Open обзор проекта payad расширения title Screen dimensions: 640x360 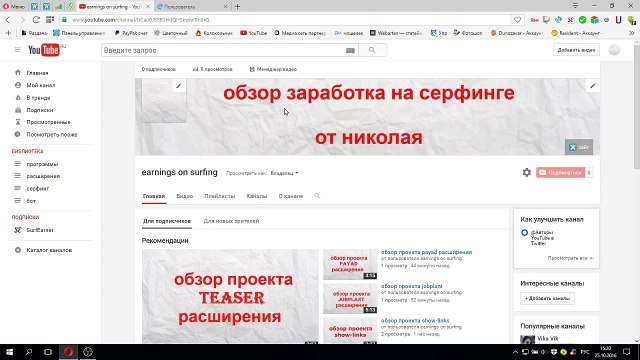(x=426, y=252)
